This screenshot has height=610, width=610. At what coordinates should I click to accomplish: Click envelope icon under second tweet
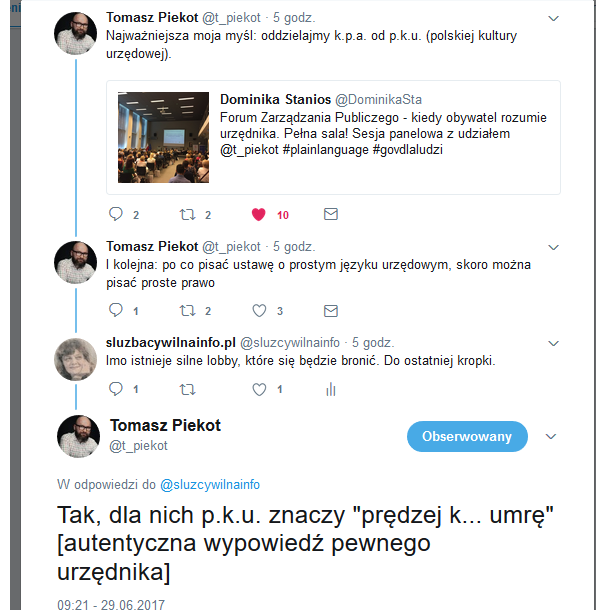click(x=331, y=311)
